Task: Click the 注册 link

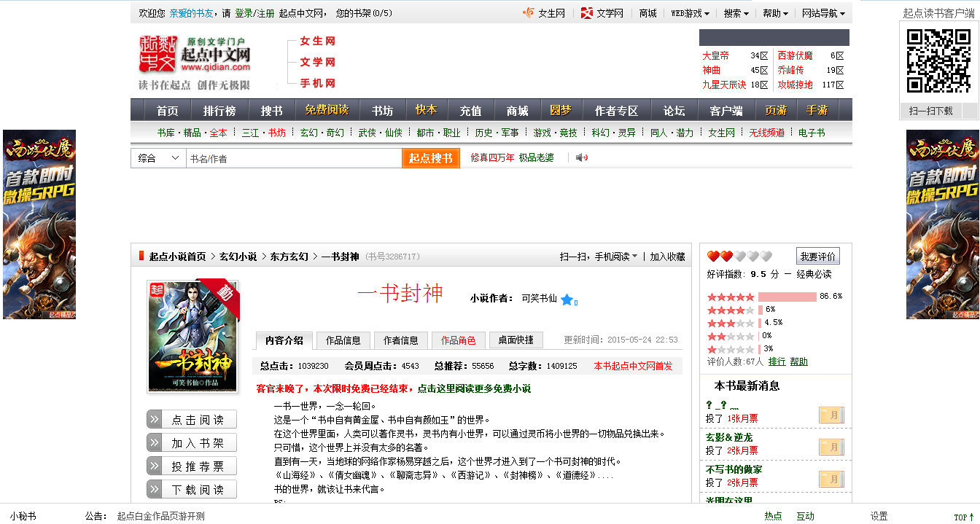Action: point(265,13)
